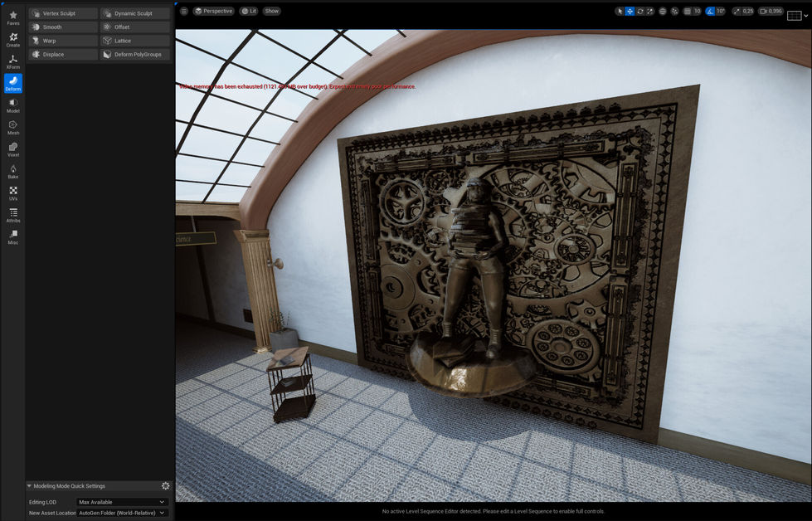Screen dimensions: 812x521
Task: Open the Perspective view menu
Action: pyautogui.click(x=213, y=11)
